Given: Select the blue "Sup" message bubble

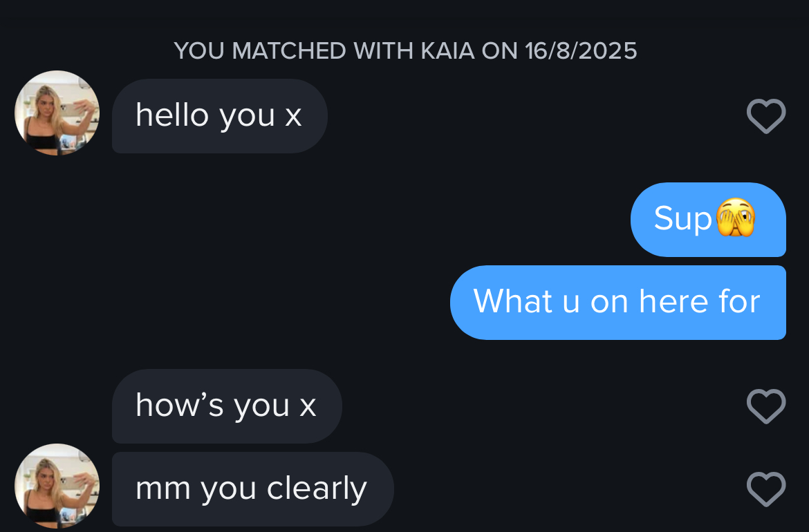Looking at the screenshot, I should coord(708,220).
